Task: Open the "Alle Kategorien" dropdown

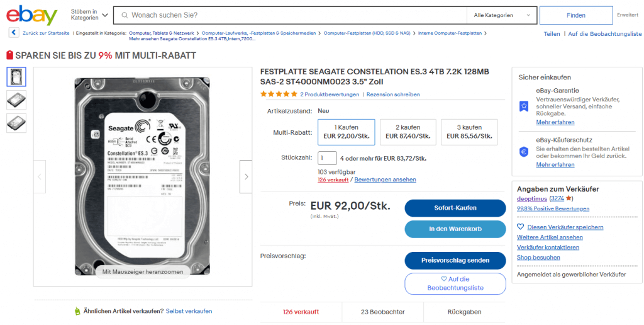Action: click(x=501, y=15)
